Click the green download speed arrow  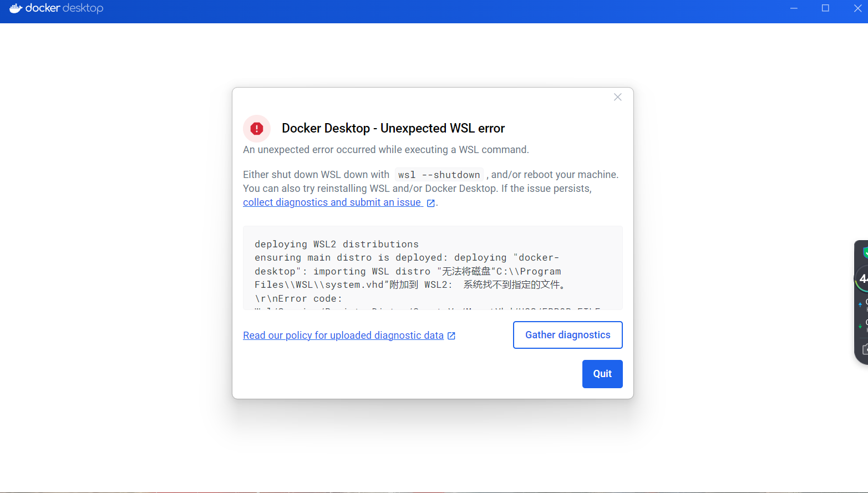[860, 326]
